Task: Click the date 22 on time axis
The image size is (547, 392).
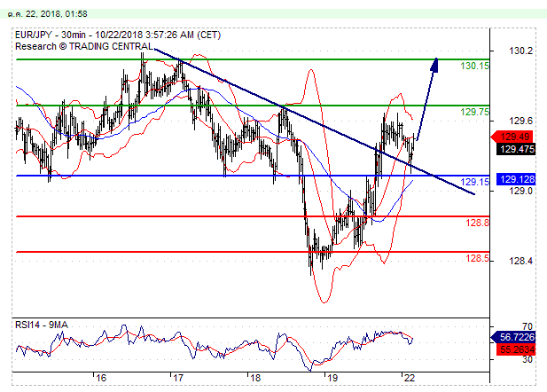Action: pyautogui.click(x=410, y=378)
